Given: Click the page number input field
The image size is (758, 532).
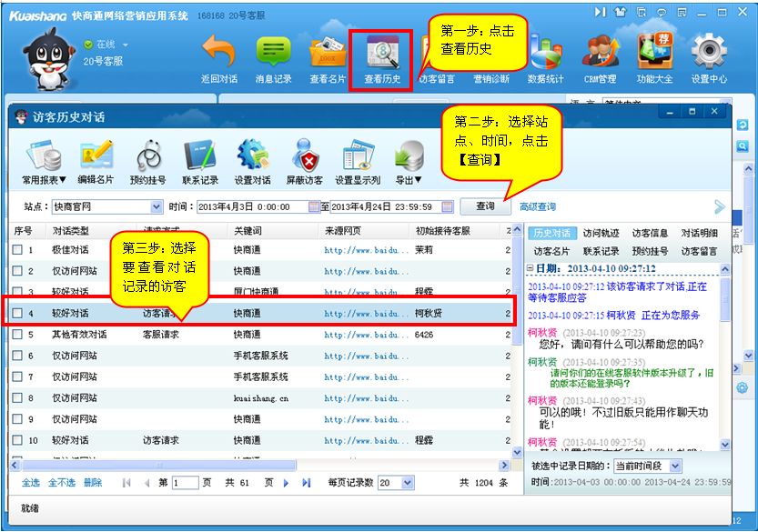Looking at the screenshot, I should [184, 483].
